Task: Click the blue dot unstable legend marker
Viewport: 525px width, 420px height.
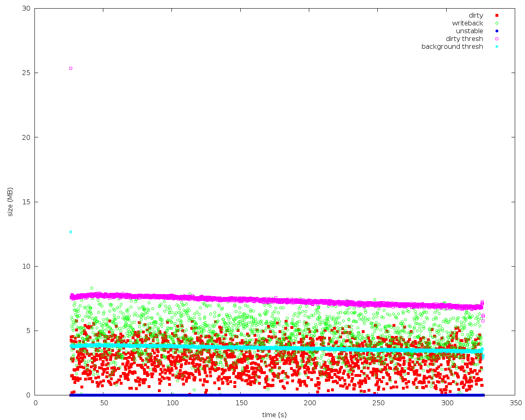Action: (497, 31)
